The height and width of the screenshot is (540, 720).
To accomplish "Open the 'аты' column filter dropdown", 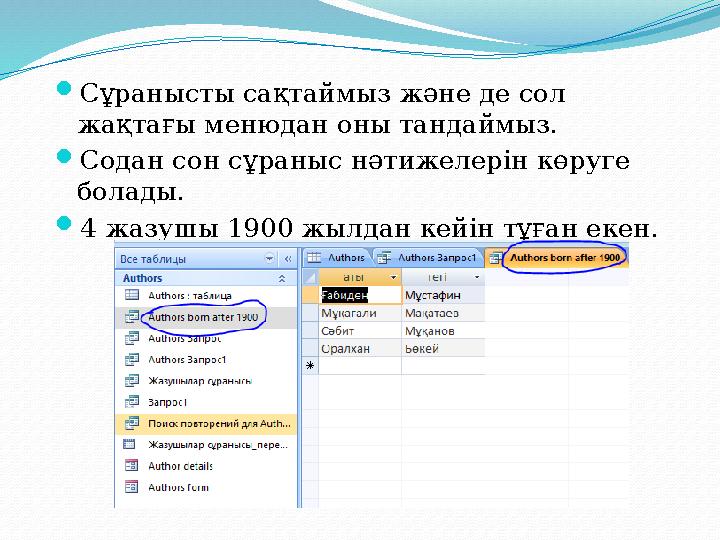I will [393, 277].
